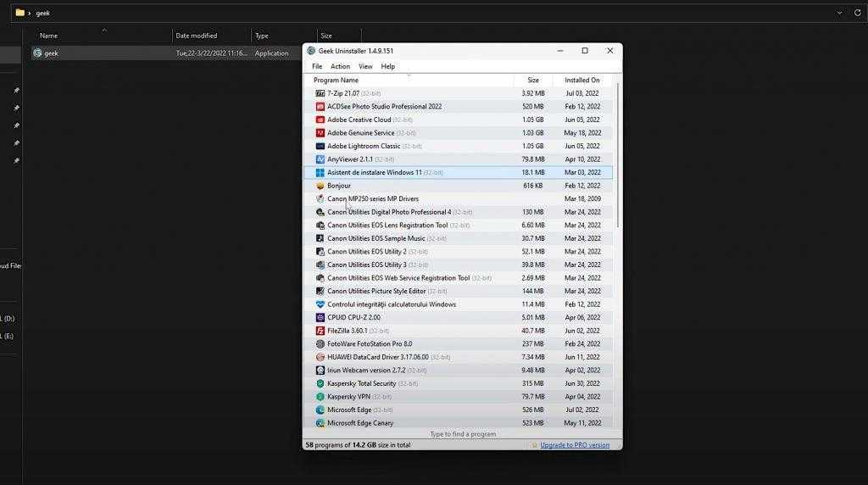Click the Canon MP250 series drivers icon

pos(320,198)
